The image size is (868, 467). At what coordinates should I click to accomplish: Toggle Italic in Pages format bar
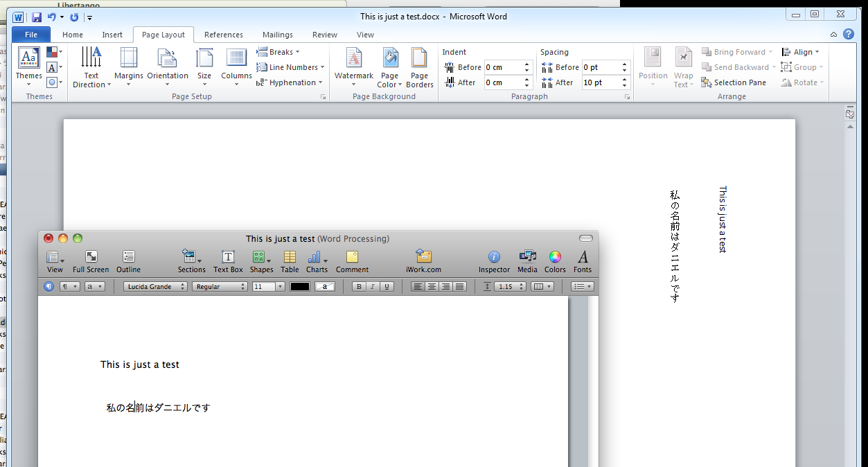373,286
